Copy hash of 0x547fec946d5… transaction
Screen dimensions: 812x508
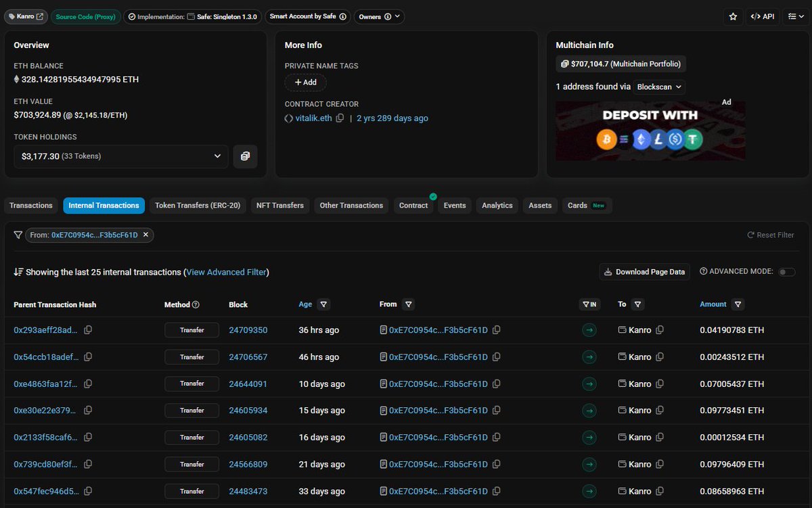(x=88, y=491)
